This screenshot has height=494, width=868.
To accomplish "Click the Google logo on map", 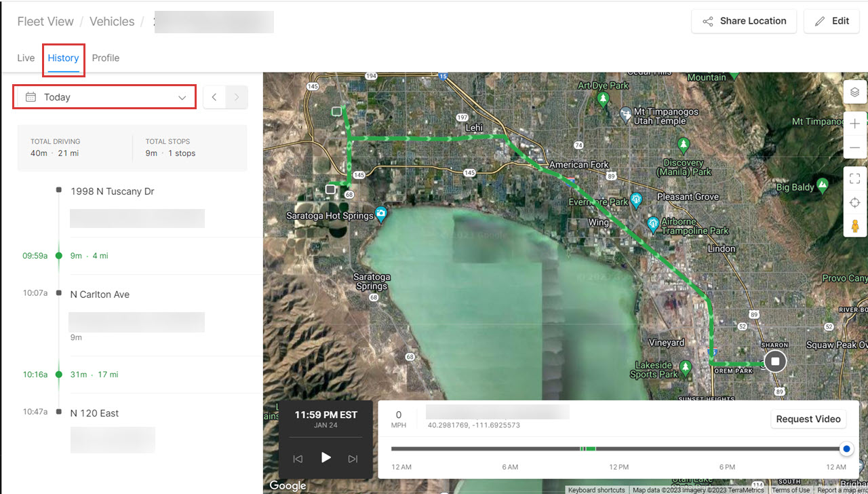I will point(288,485).
